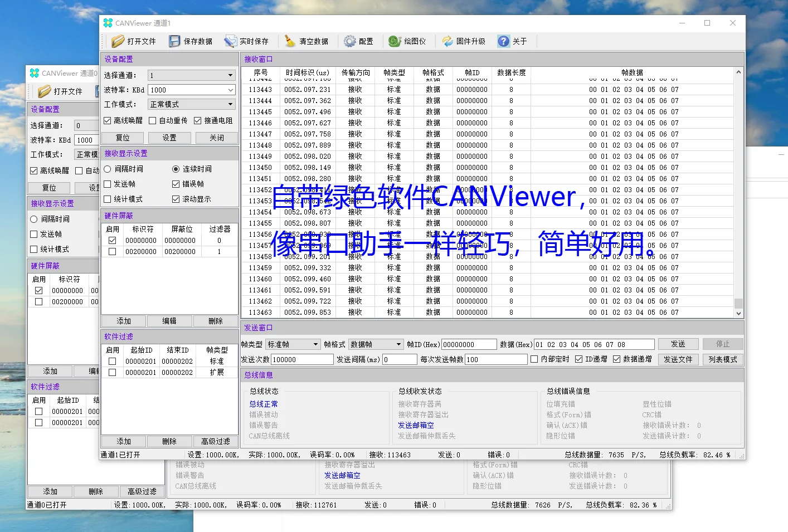Click 编辑 button under 硬件屏蔽
This screenshot has width=788, height=532.
(x=169, y=321)
